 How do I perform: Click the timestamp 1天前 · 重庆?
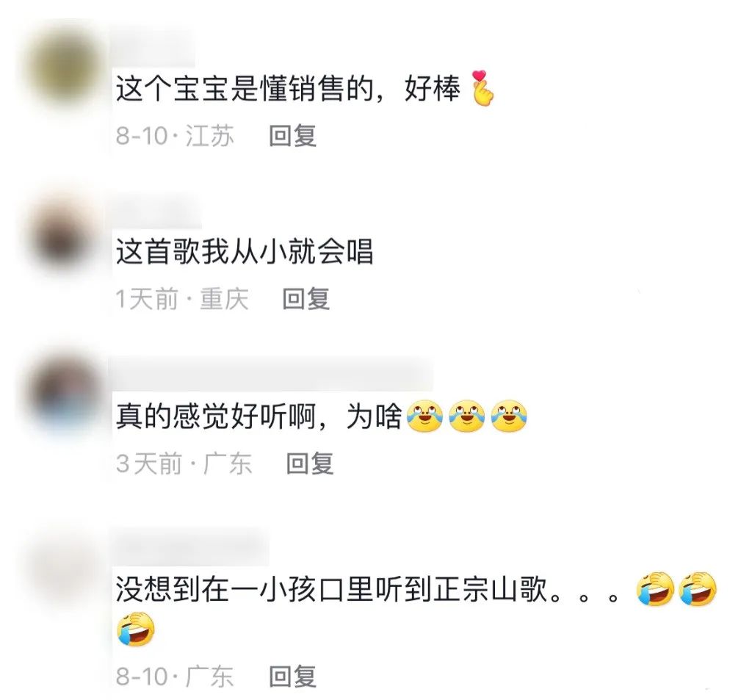pyautogui.click(x=182, y=300)
